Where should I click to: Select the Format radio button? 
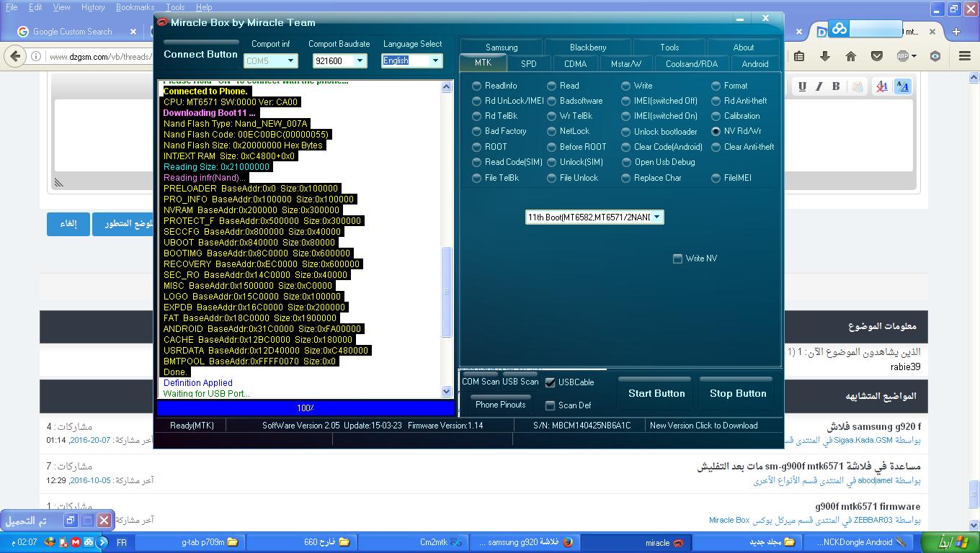[x=716, y=86]
